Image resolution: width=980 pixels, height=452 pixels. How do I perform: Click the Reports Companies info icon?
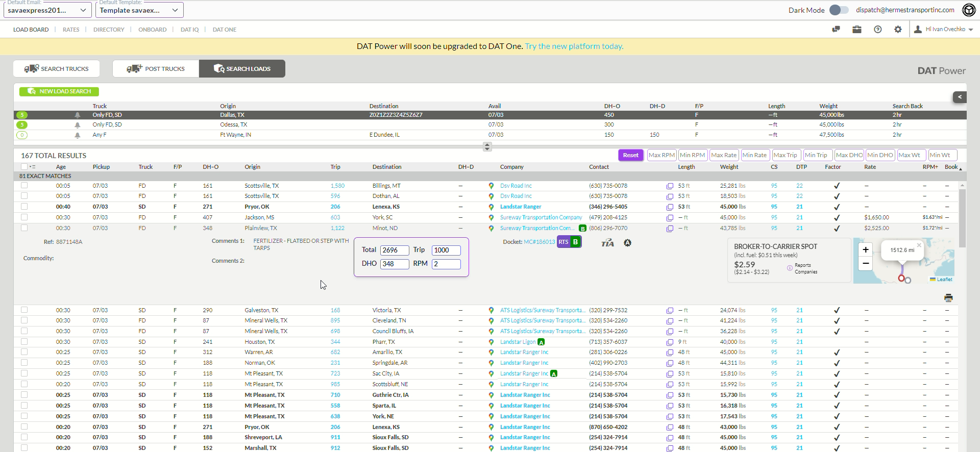pyautogui.click(x=790, y=268)
